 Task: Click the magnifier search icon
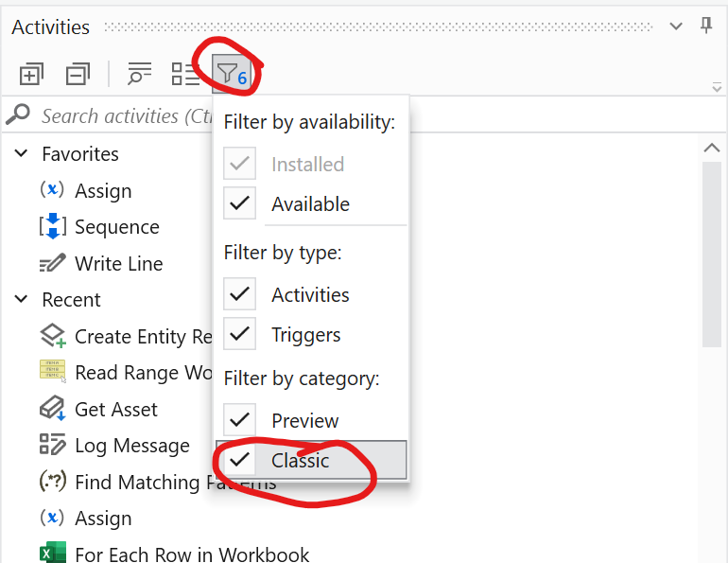(x=18, y=114)
